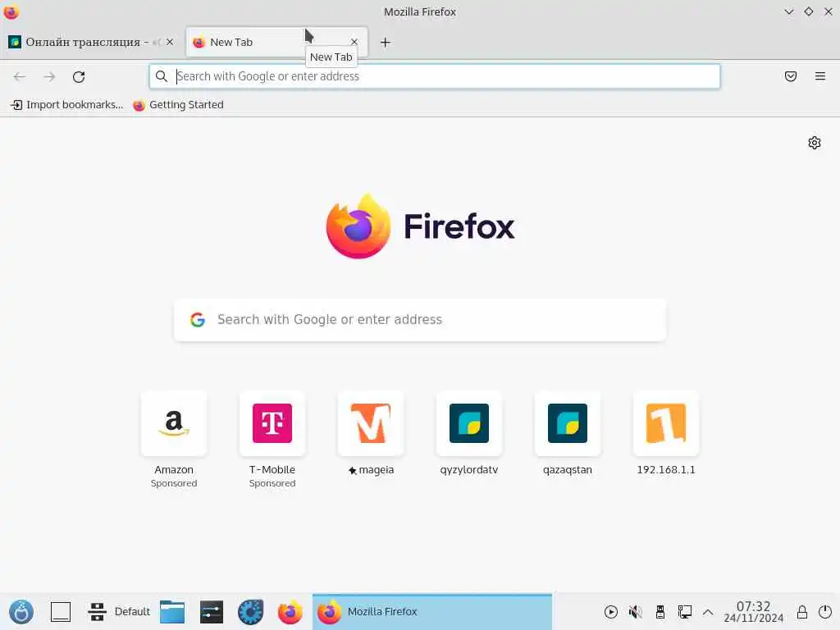
Task: Launch the file manager from taskbar
Action: tap(172, 612)
